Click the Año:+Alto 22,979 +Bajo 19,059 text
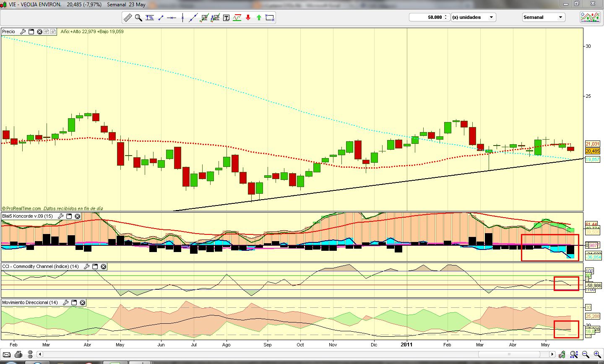Screen dimensions: 604x364 pos(92,31)
